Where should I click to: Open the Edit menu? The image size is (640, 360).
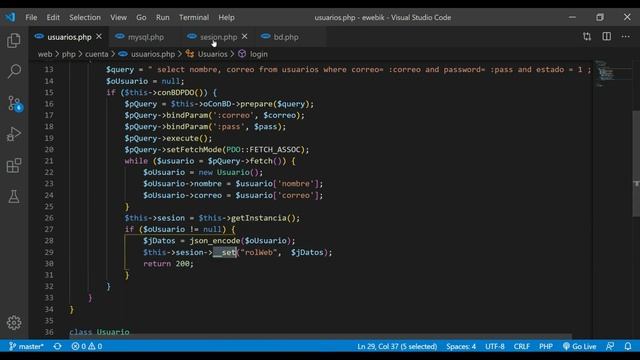tap(53, 18)
